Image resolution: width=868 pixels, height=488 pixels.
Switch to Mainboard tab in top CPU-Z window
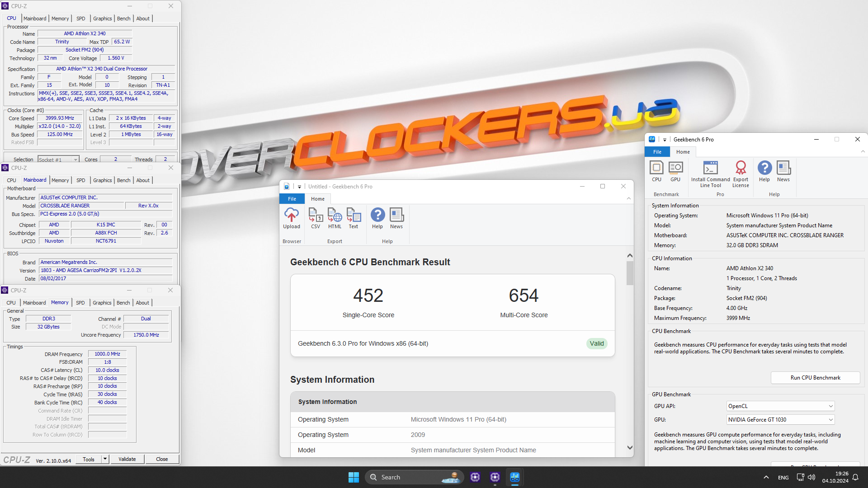coord(35,19)
